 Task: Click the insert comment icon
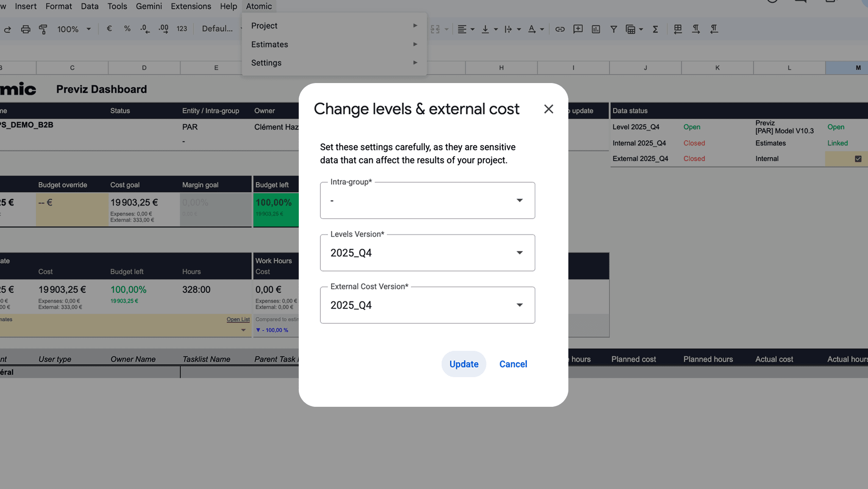point(578,29)
